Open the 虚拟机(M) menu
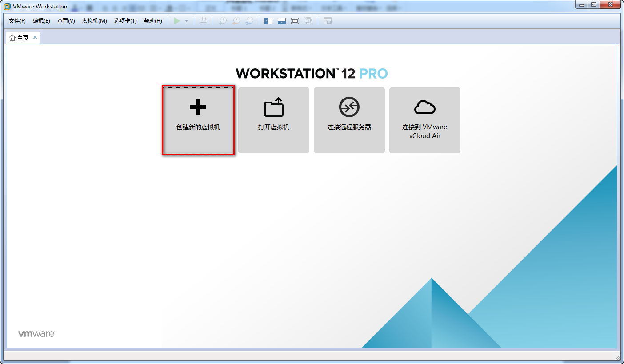This screenshot has width=624, height=364. tap(94, 21)
